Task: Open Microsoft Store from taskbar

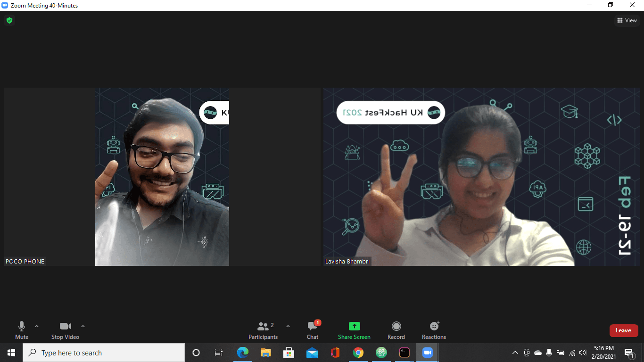Action: point(289,353)
